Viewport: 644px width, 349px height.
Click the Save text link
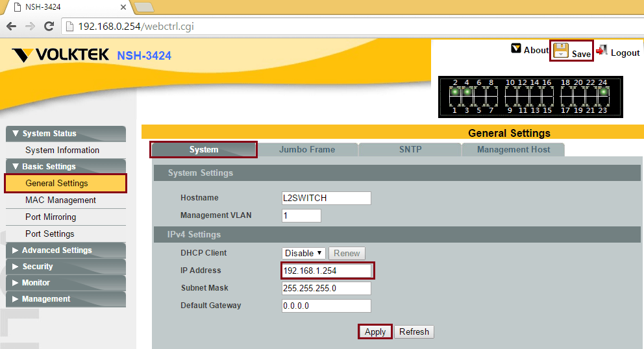(581, 54)
